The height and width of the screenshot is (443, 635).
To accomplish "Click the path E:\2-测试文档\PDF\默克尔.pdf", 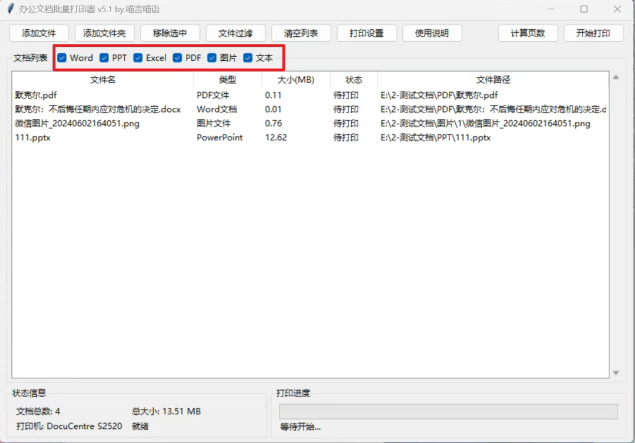I will pyautogui.click(x=439, y=95).
